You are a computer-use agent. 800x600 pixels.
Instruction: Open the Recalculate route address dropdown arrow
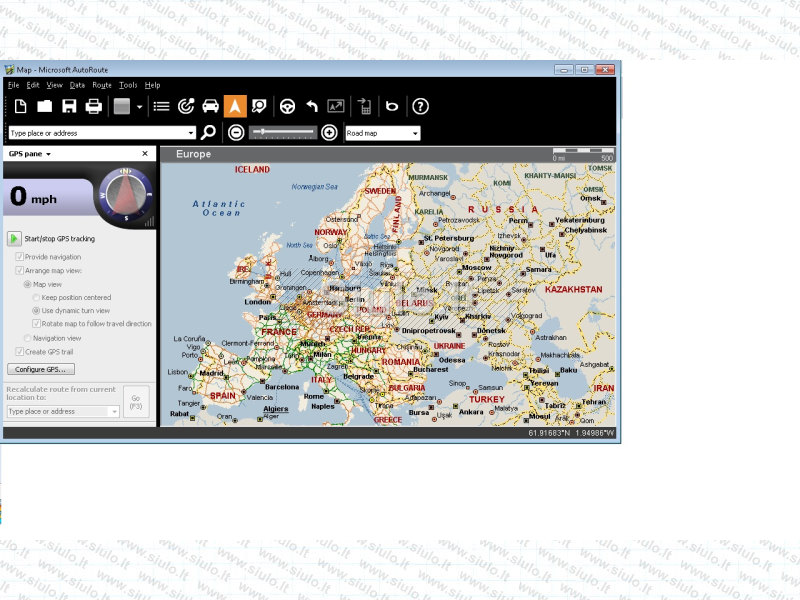tap(114, 411)
